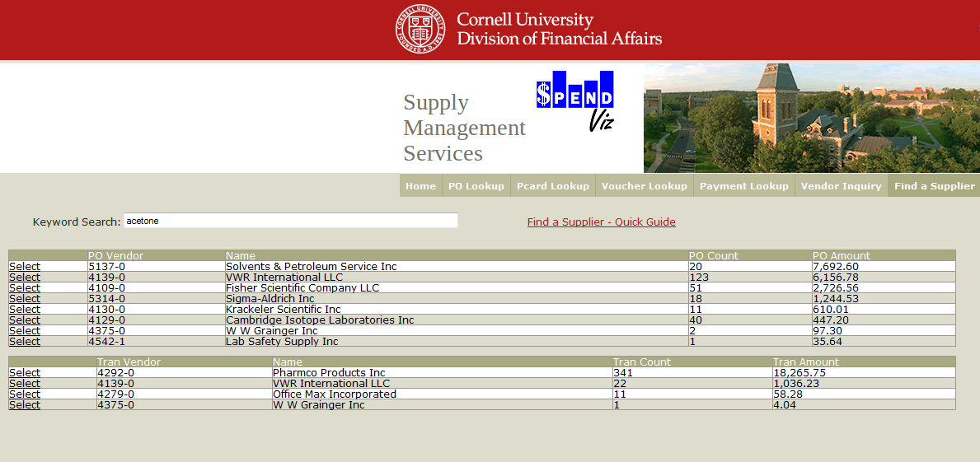
Task: Select the Pharmco Products Inc row
Action: pyautogui.click(x=25, y=373)
